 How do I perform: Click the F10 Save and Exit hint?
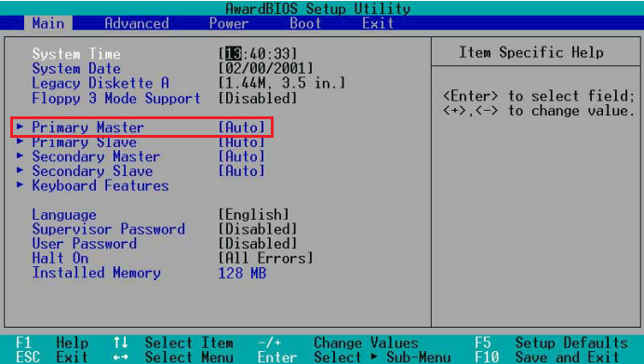pyautogui.click(x=546, y=357)
